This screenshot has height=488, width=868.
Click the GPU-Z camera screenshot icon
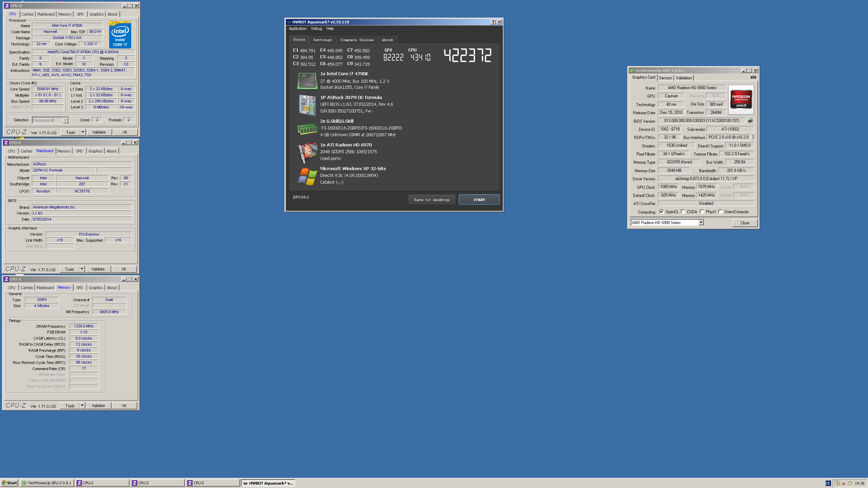tap(753, 77)
